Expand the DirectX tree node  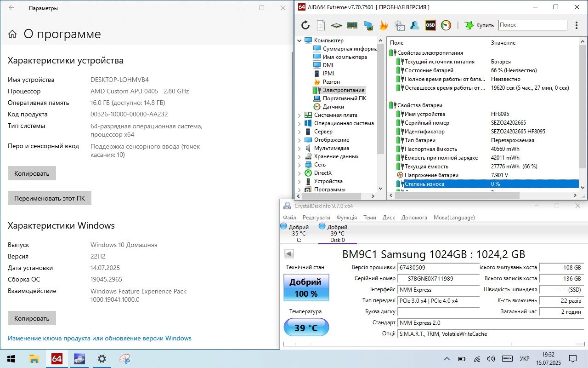click(x=300, y=173)
